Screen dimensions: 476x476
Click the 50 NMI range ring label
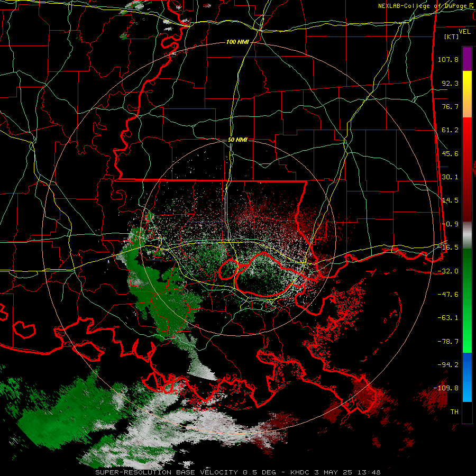click(x=237, y=140)
